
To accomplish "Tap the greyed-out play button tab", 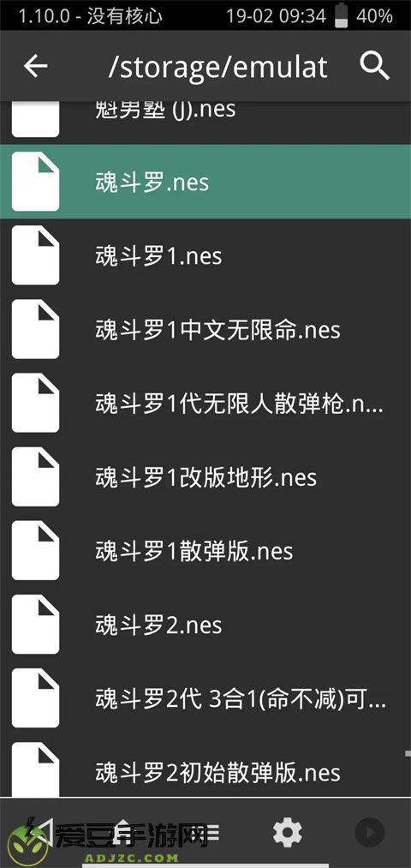I will click(370, 833).
